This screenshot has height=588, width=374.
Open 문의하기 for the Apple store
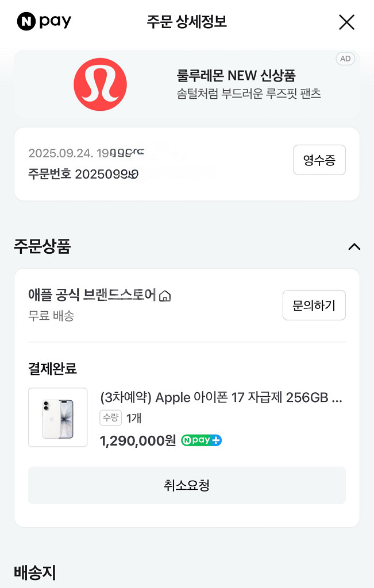click(314, 305)
